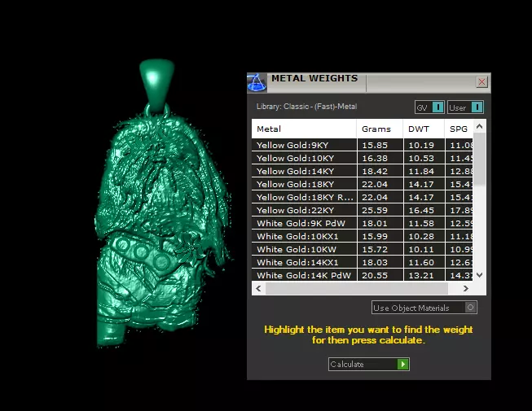Click the 15.85 grams value
Viewport: 532px width, 411px height.
[x=375, y=146]
